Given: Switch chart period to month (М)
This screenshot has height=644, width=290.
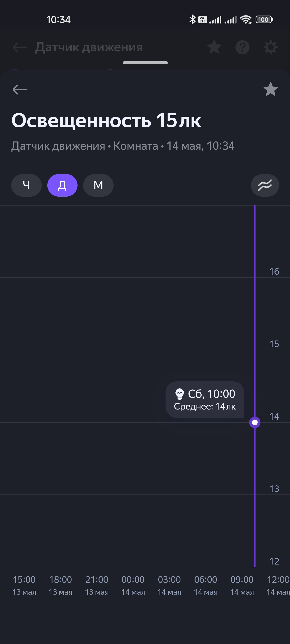Looking at the screenshot, I should pos(98,185).
